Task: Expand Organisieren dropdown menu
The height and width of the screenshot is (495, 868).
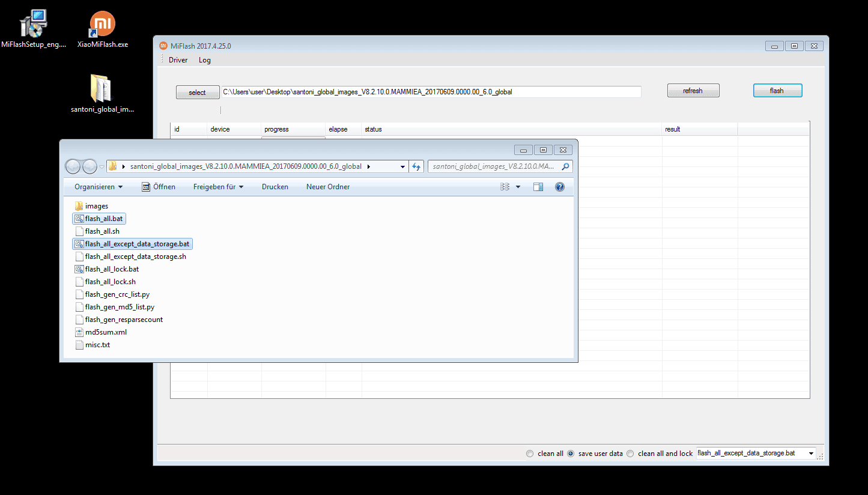Action: click(x=99, y=187)
